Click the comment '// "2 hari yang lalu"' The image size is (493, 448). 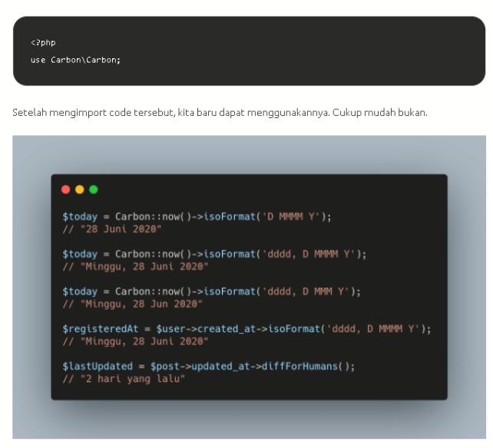click(124, 378)
